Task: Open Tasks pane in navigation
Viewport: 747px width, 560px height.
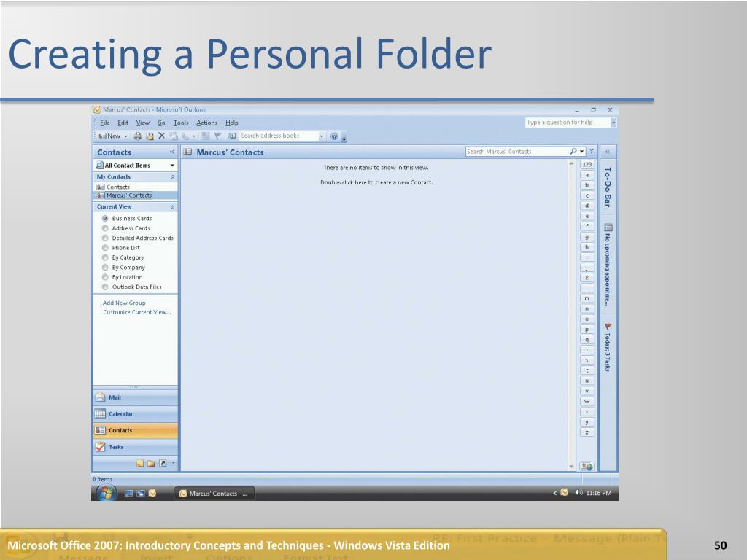Action: (x=135, y=447)
